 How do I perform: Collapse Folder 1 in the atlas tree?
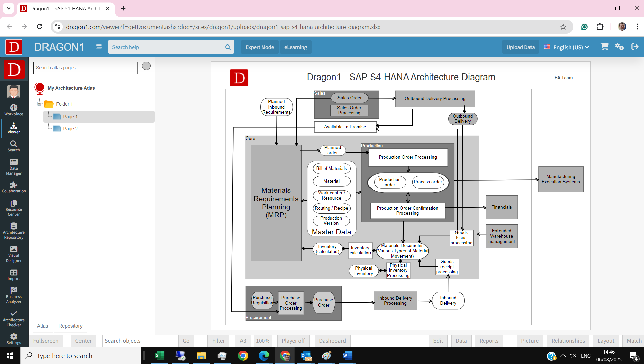tap(39, 104)
